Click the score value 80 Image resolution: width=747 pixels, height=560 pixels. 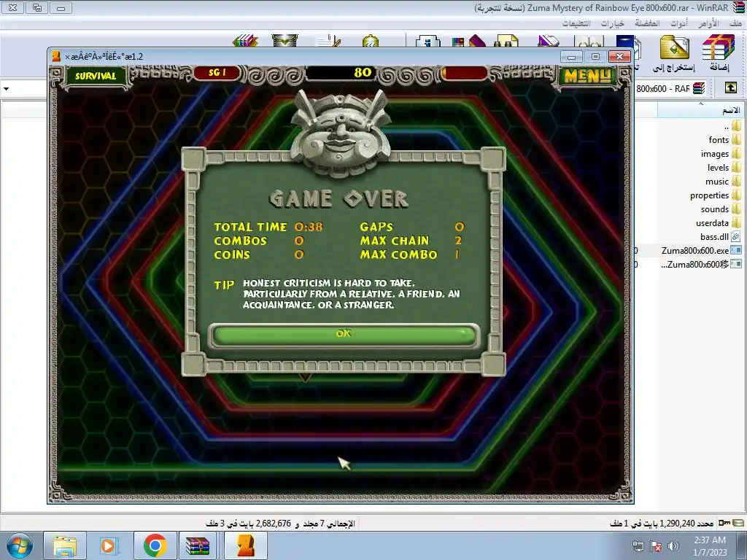tap(363, 72)
